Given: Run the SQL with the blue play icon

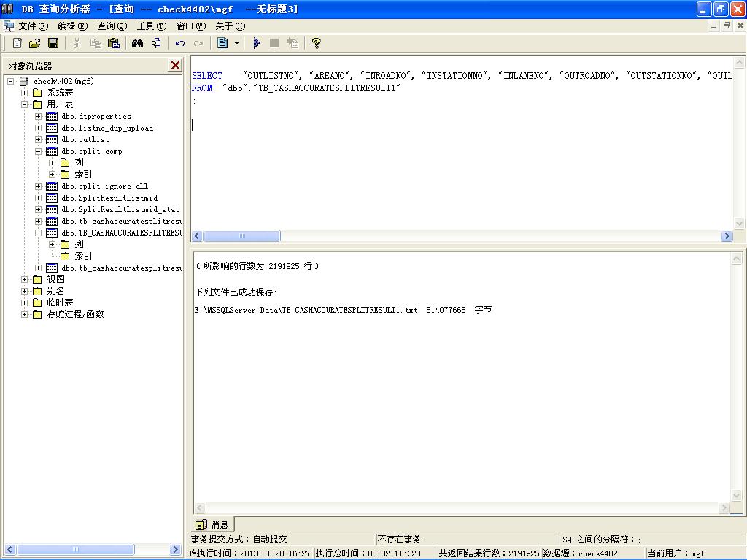Looking at the screenshot, I should coord(257,43).
